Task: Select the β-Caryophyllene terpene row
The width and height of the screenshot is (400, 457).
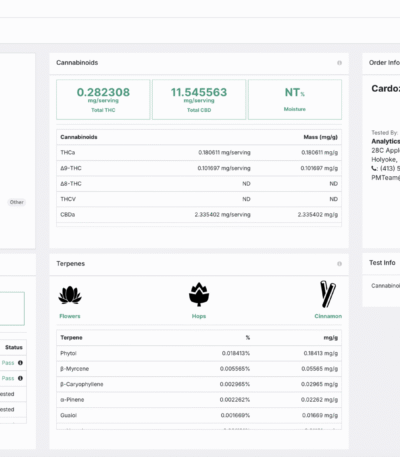Action: 199,384
